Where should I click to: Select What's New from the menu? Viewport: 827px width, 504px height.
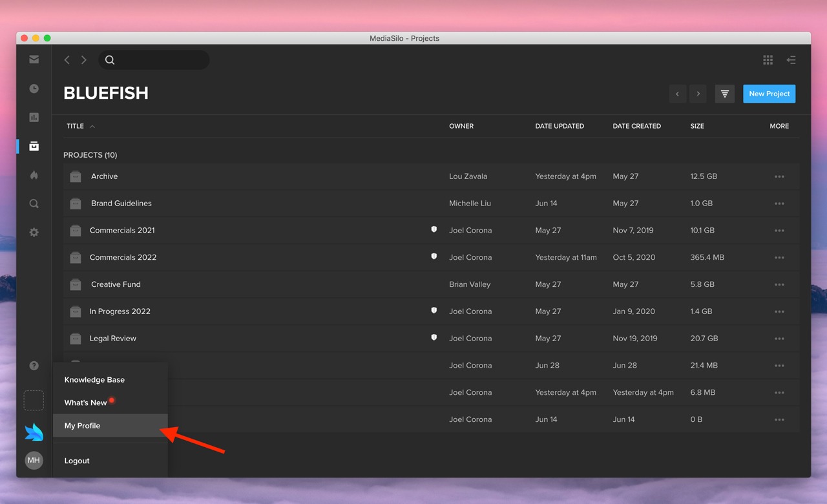click(x=85, y=403)
